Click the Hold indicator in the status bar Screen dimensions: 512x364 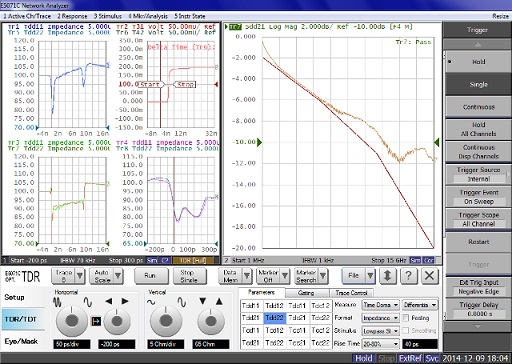click(363, 359)
